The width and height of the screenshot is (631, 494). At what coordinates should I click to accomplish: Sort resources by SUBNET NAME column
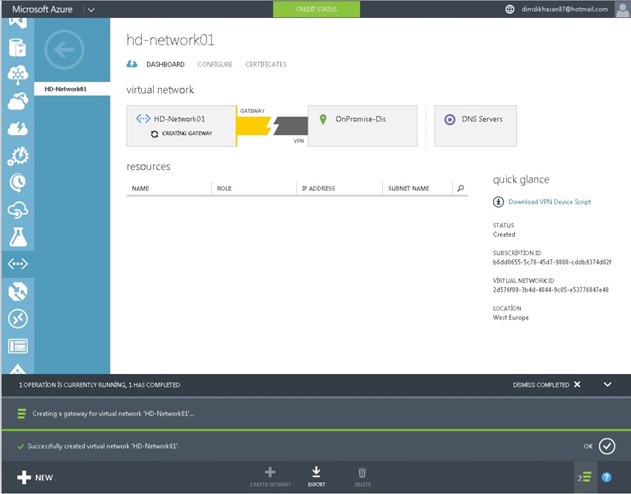tap(408, 188)
